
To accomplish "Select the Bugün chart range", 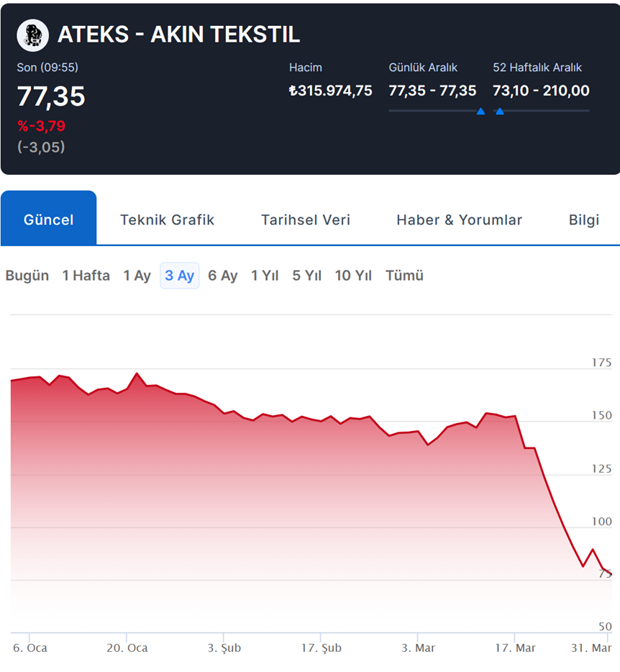I will point(27,276).
